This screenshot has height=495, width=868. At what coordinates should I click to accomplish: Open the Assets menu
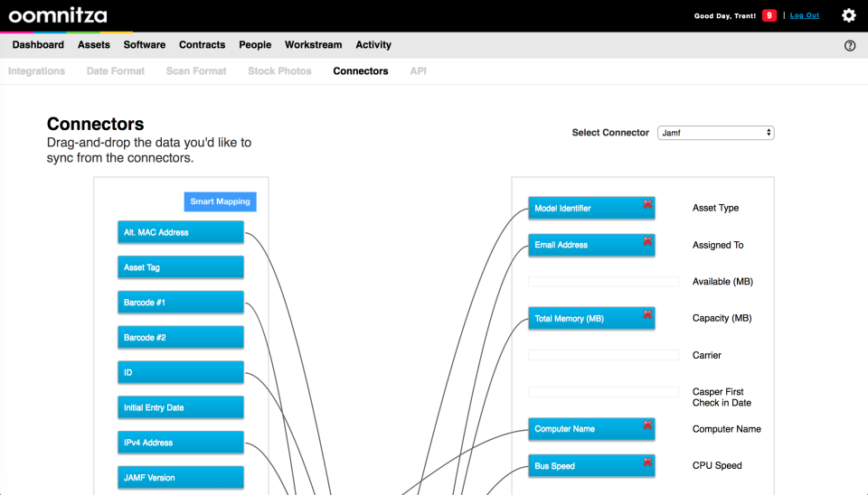pos(94,45)
